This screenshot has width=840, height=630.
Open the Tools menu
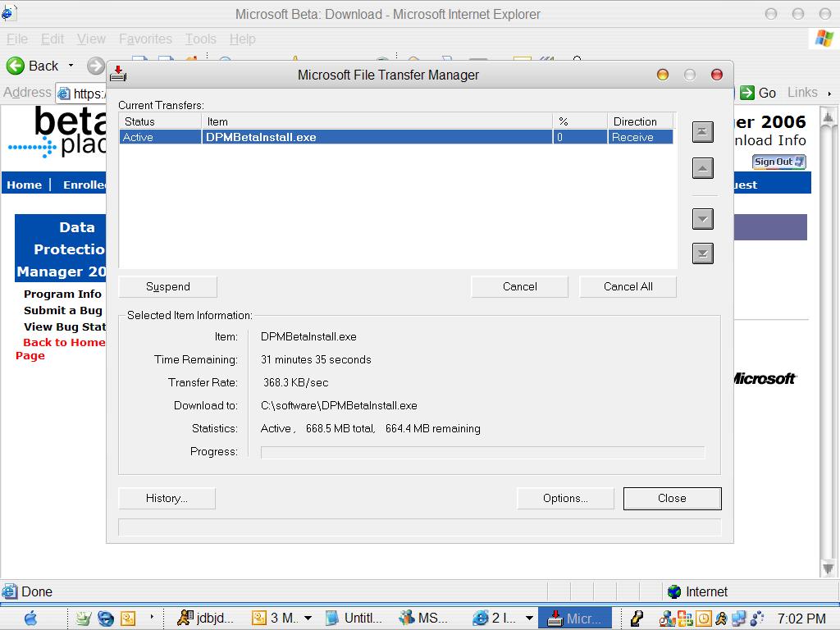(201, 39)
